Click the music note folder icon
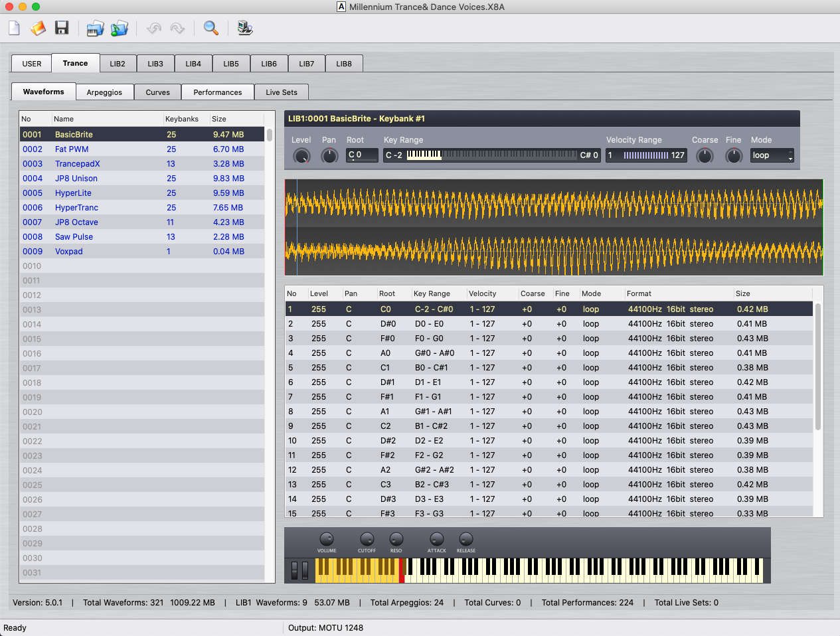 [x=120, y=28]
